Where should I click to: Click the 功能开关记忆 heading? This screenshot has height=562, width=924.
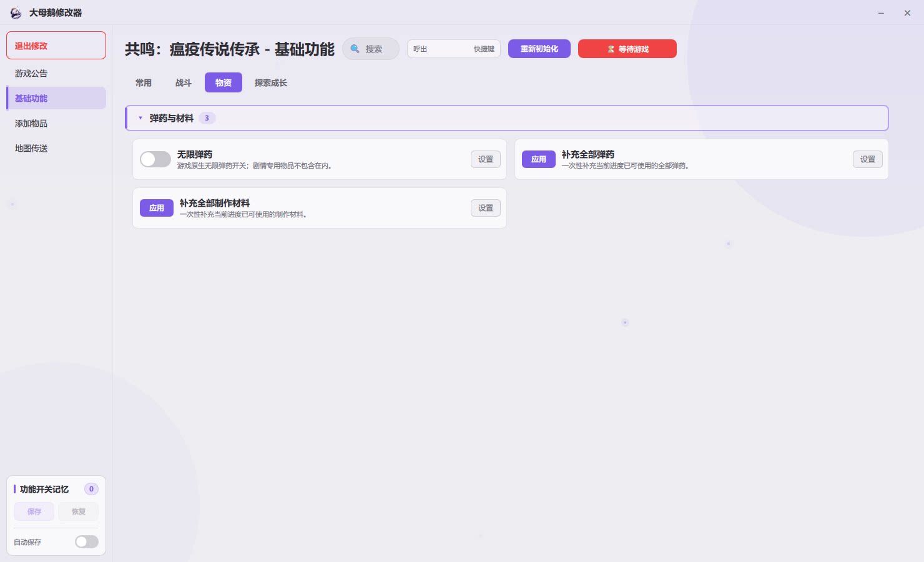44,489
